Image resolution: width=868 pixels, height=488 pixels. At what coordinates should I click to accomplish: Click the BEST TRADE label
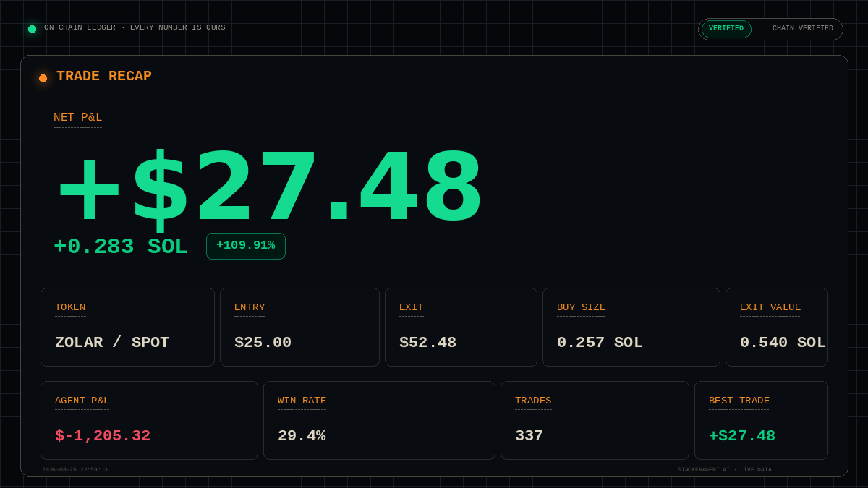click(739, 401)
